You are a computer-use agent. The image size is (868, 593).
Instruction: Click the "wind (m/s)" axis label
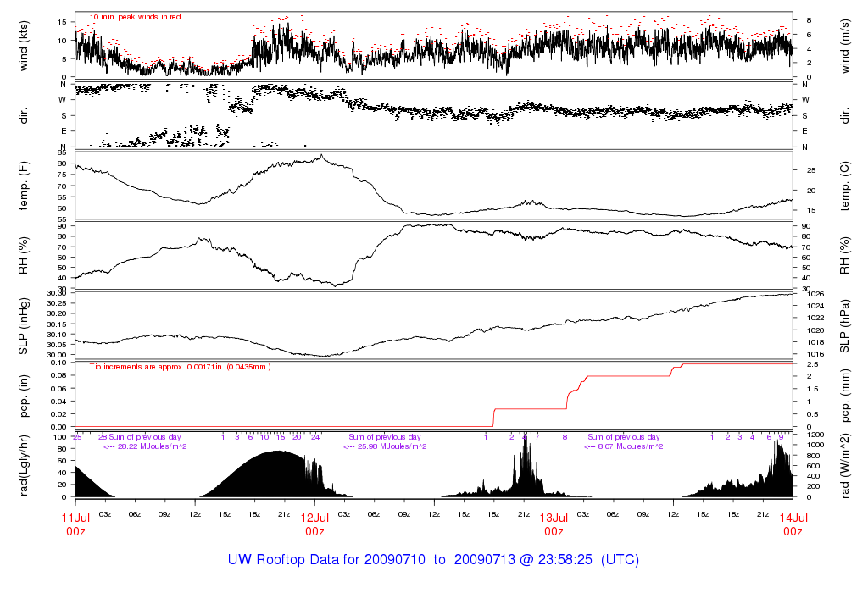point(845,46)
